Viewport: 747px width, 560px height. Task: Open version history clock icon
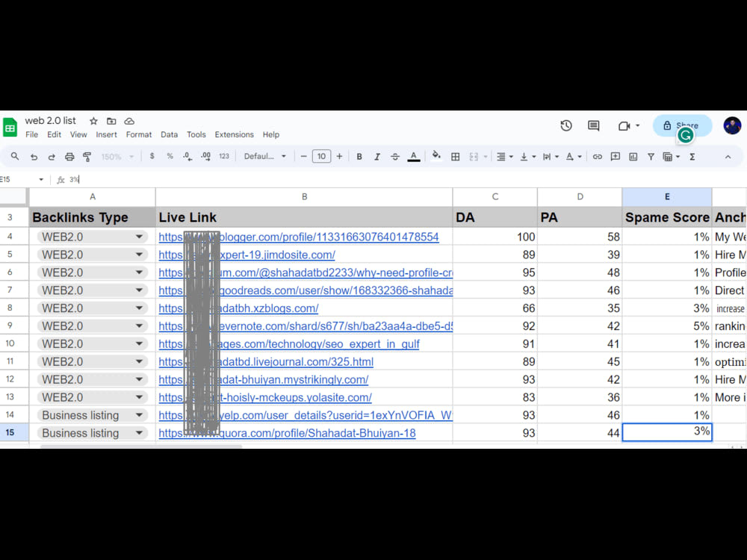(x=566, y=125)
